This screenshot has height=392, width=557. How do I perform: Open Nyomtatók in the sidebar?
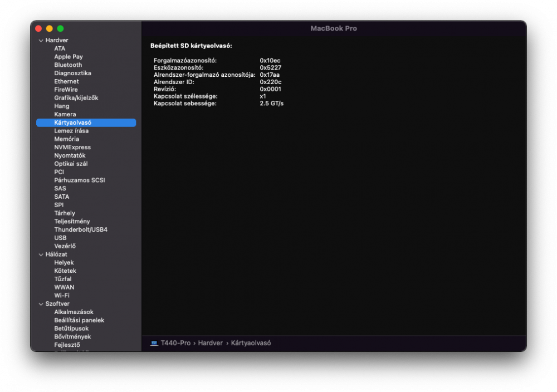(x=70, y=155)
